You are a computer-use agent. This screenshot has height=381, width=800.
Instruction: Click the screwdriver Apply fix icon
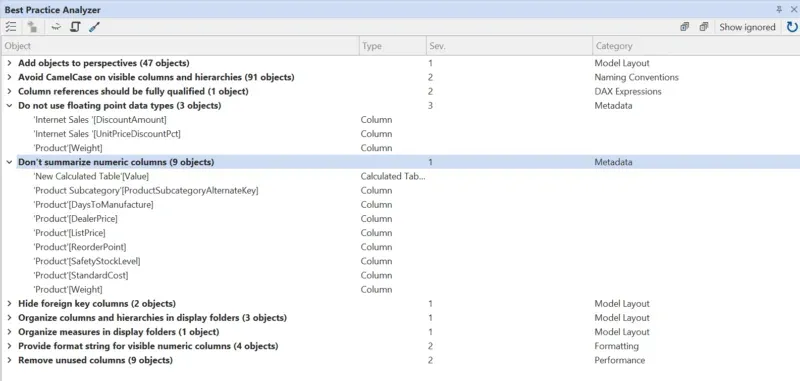click(x=94, y=27)
